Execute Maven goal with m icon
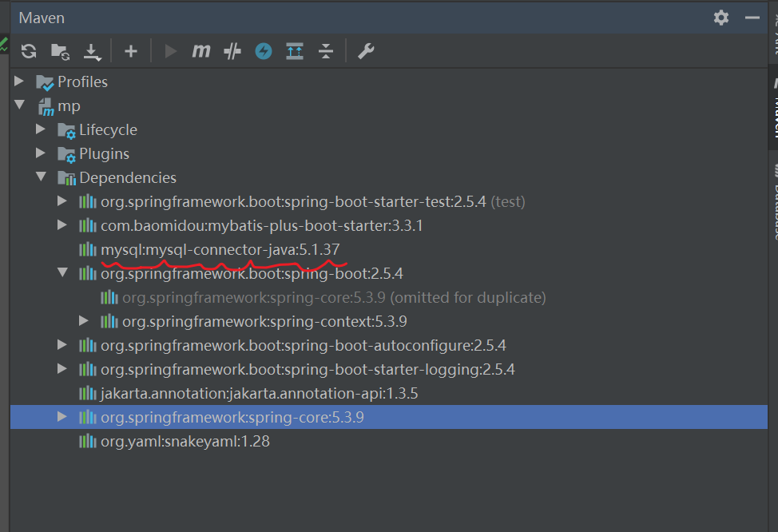This screenshot has height=532, width=778. pos(201,51)
